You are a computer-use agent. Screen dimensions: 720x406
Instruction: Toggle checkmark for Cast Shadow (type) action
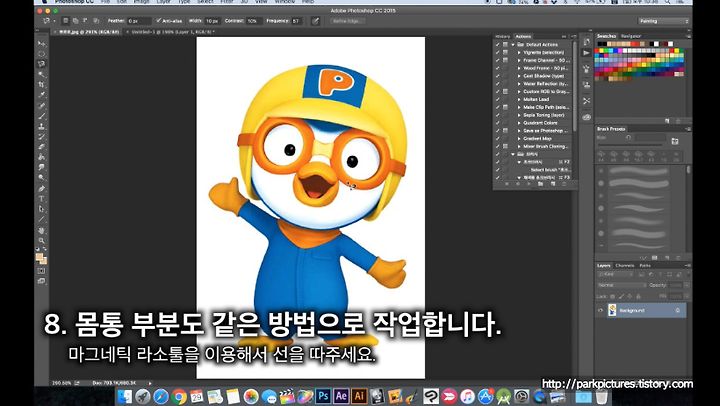[x=497, y=76]
